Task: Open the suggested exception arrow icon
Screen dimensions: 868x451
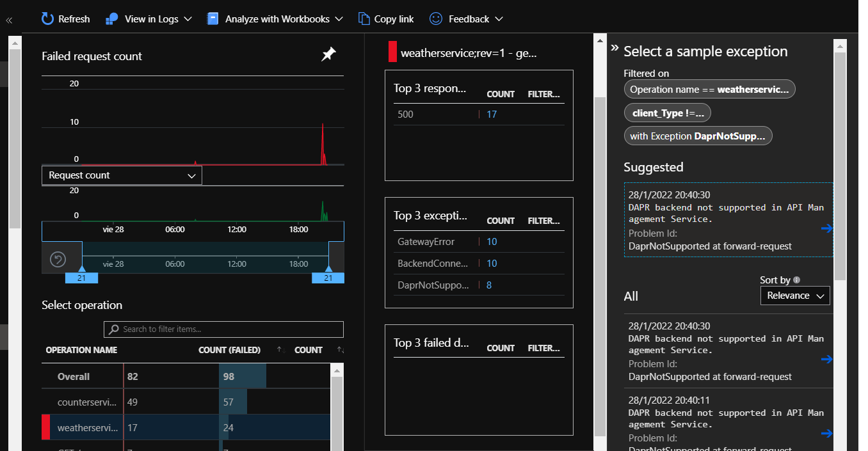Action: point(826,228)
